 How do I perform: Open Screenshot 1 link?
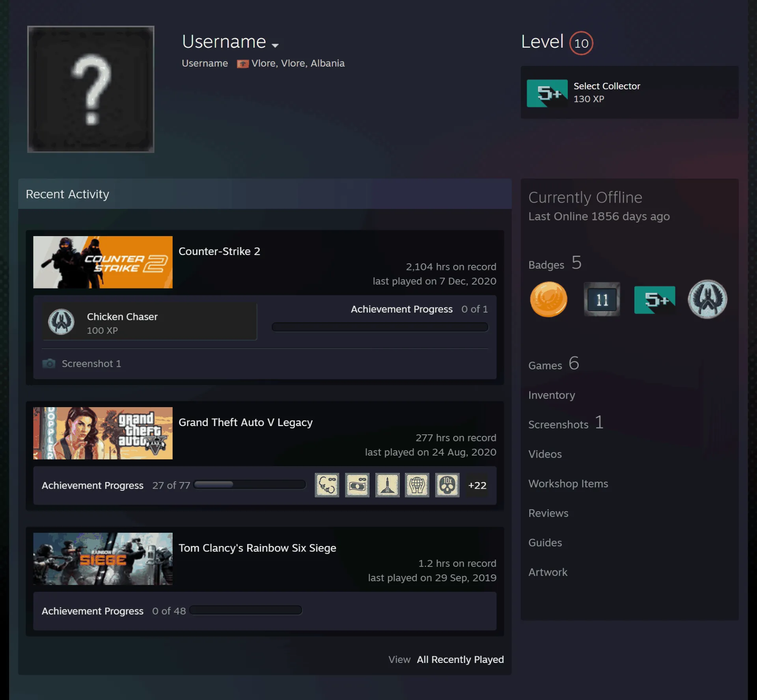(91, 363)
